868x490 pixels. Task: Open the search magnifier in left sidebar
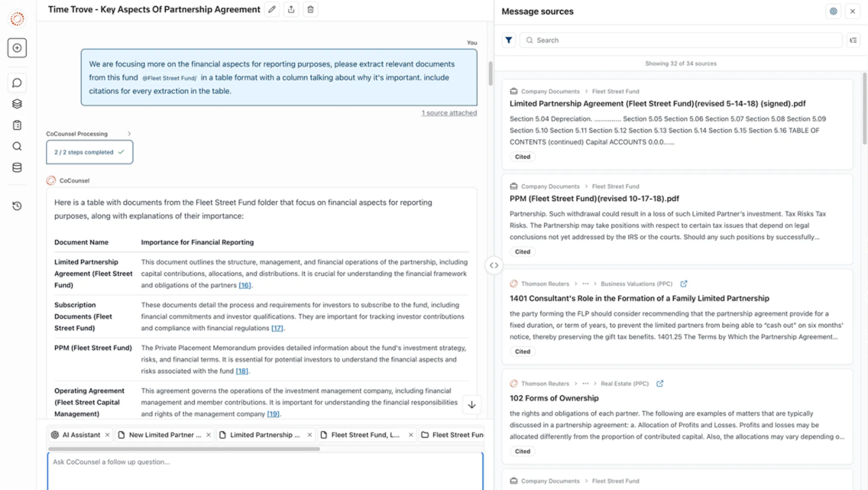[17, 146]
